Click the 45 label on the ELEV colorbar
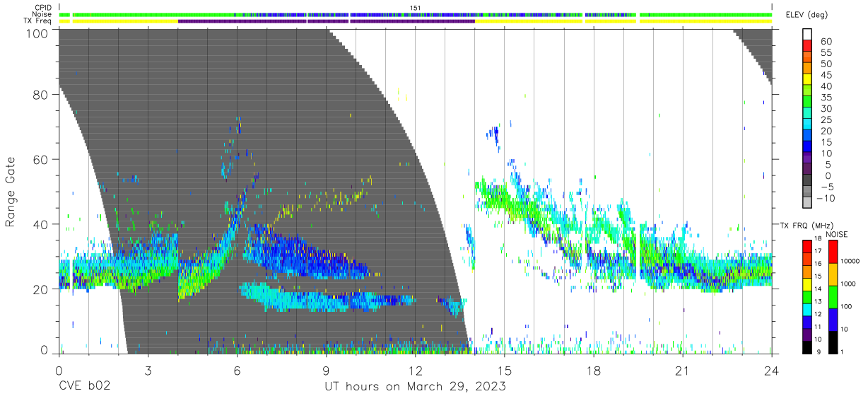This screenshot has height=401, width=868. tap(826, 75)
